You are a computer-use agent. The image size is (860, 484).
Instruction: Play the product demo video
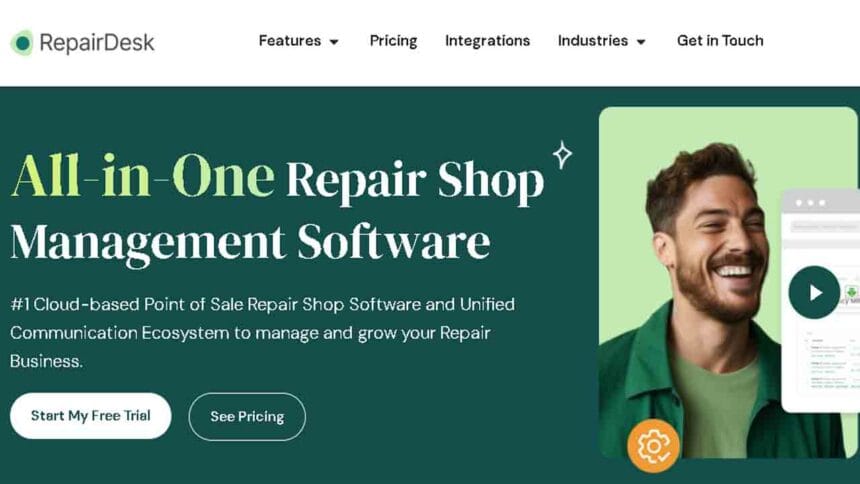814,292
